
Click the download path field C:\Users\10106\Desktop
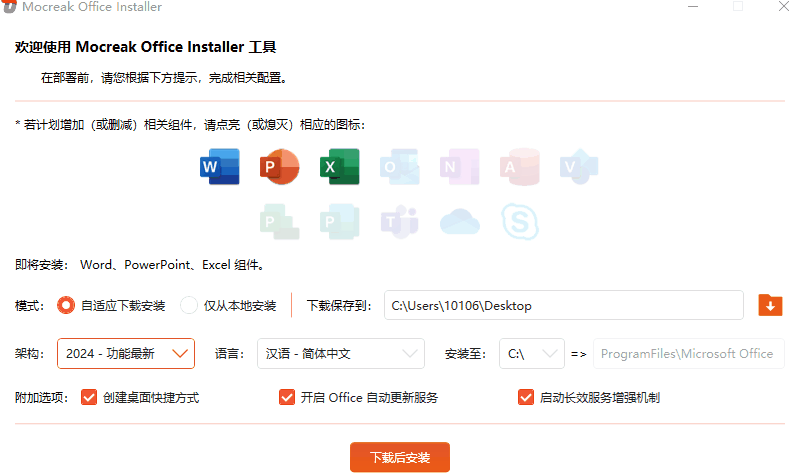(x=564, y=305)
